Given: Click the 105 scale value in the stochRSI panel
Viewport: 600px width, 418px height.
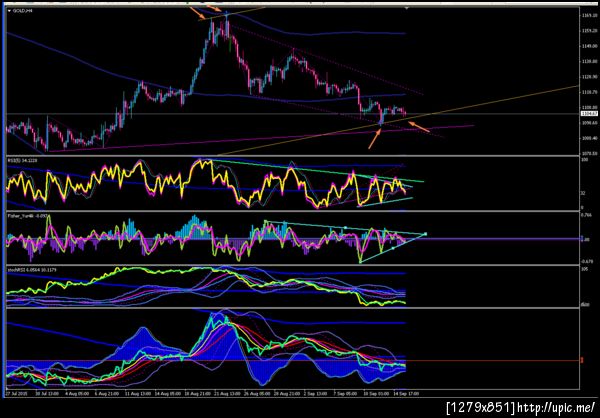Looking at the screenshot, I should pos(584,269).
